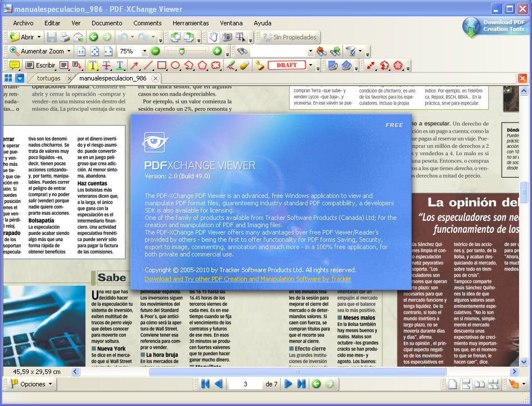Click the Email document icon

(x=78, y=37)
